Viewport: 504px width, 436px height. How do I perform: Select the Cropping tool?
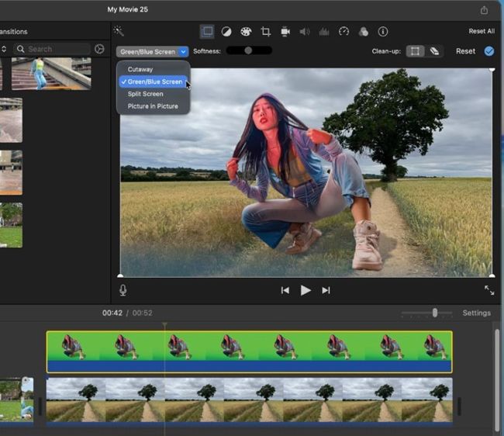point(266,32)
